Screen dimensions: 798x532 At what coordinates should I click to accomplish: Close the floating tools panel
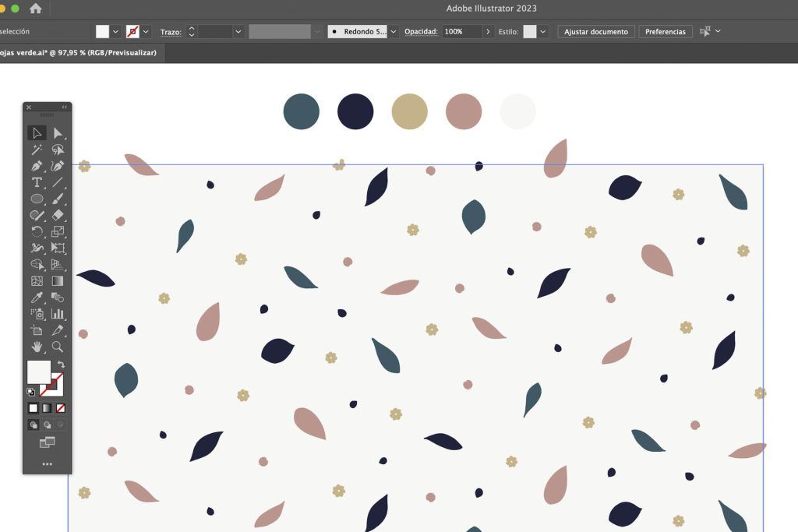[x=29, y=107]
